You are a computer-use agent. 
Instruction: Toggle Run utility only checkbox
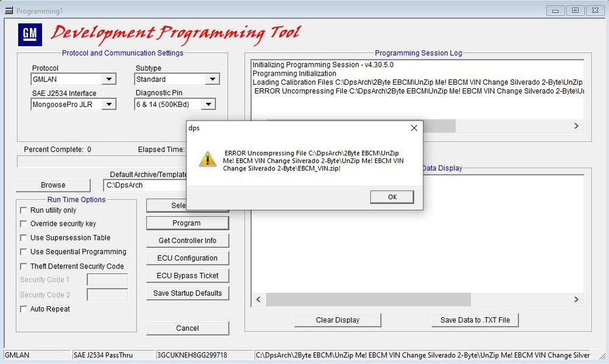click(x=23, y=211)
